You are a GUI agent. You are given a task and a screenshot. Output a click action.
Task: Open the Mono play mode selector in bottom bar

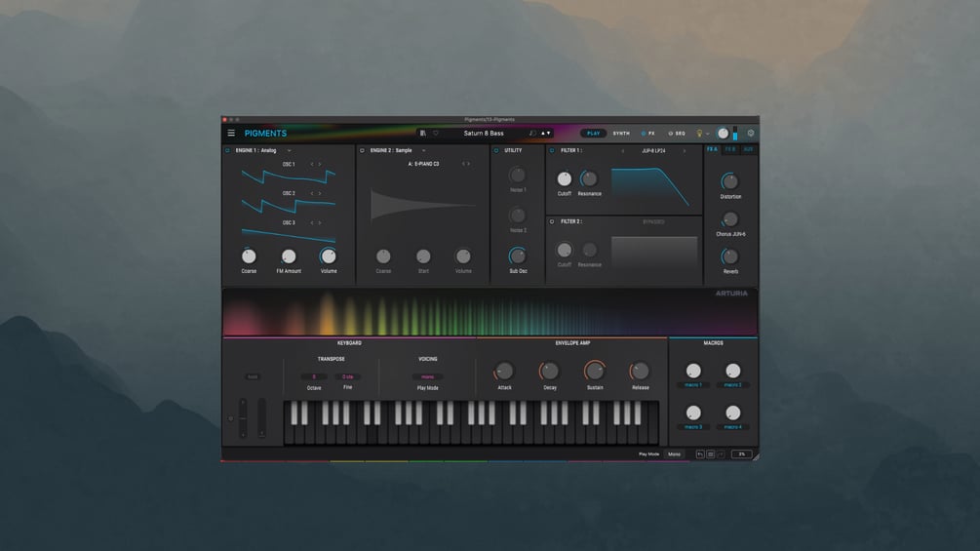point(675,454)
